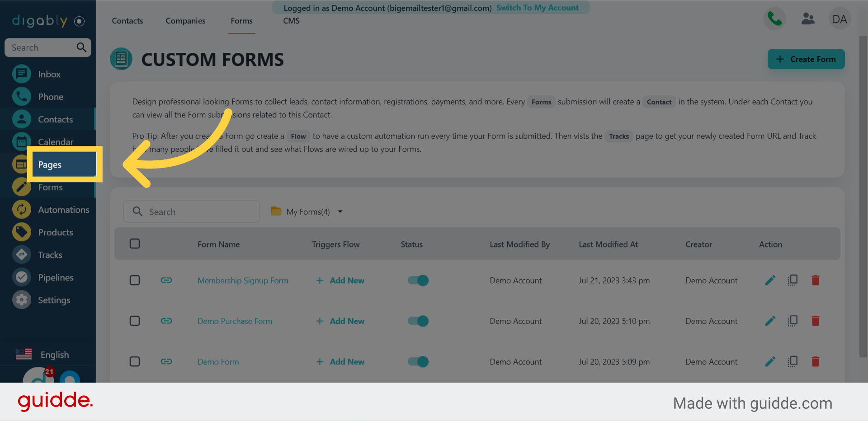Toggle Membership Signup Form status switch
868x421 pixels.
[418, 281]
